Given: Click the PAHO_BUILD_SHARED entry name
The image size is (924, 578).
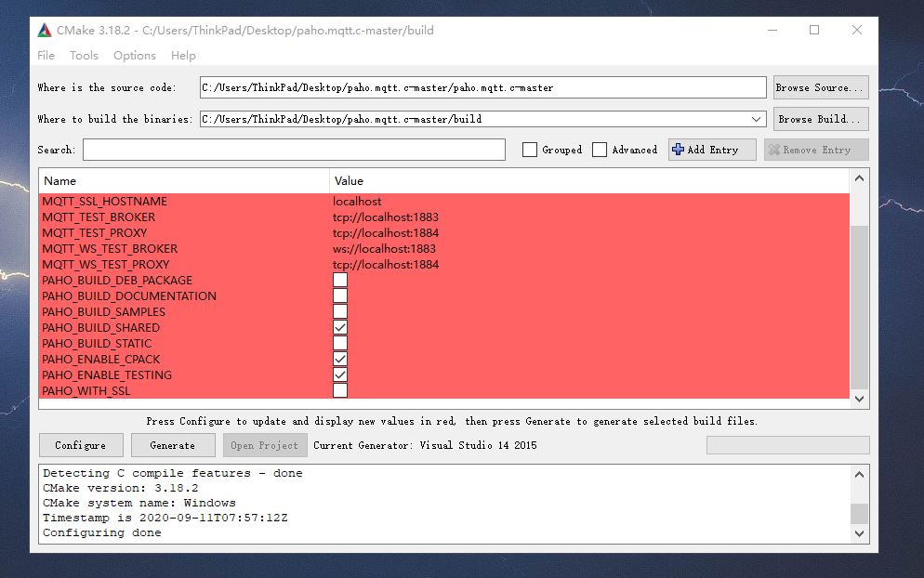Looking at the screenshot, I should 100,328.
